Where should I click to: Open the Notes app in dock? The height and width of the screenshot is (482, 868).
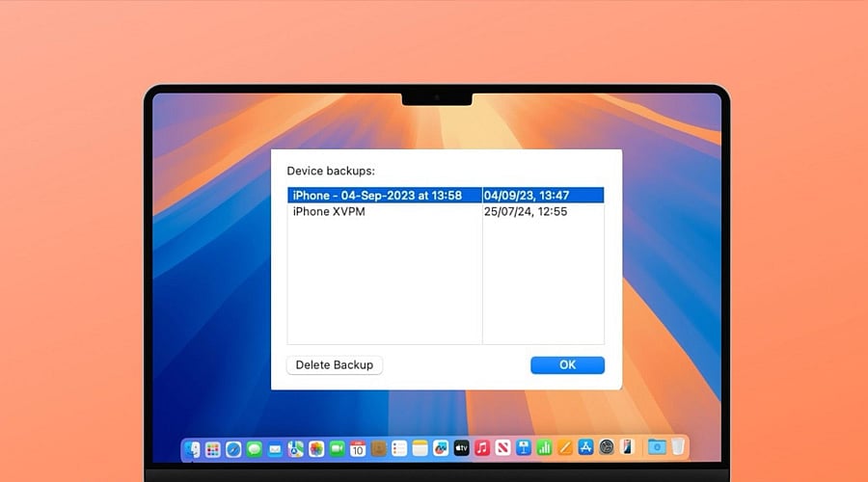click(x=420, y=449)
